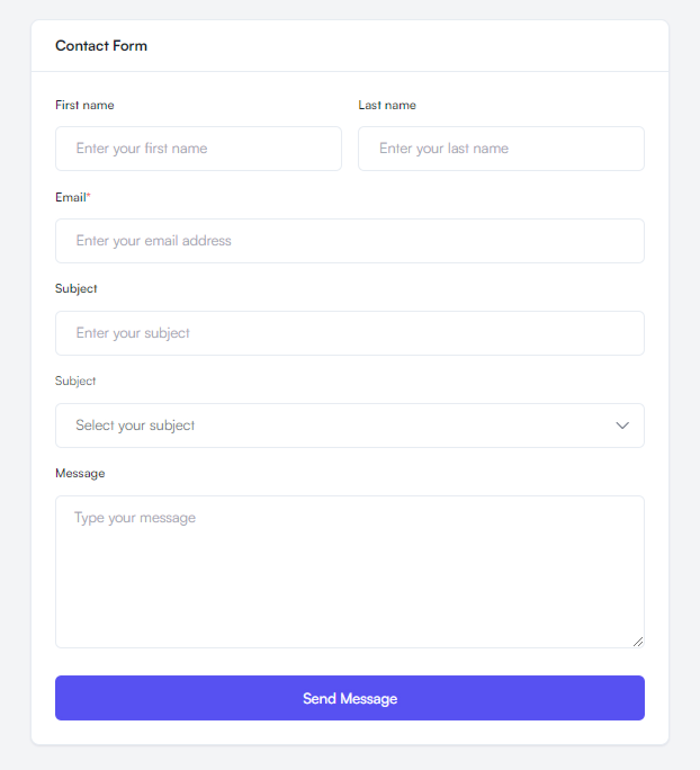Image resolution: width=700 pixels, height=770 pixels.
Task: Click the 'Contact Form' heading
Action: pyautogui.click(x=101, y=46)
